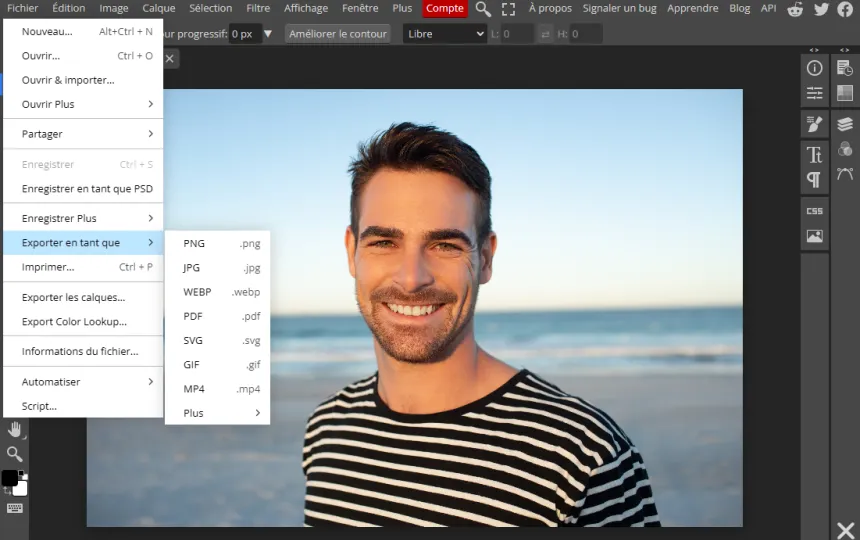
Task: Open the Info panel icon
Action: pos(814,68)
